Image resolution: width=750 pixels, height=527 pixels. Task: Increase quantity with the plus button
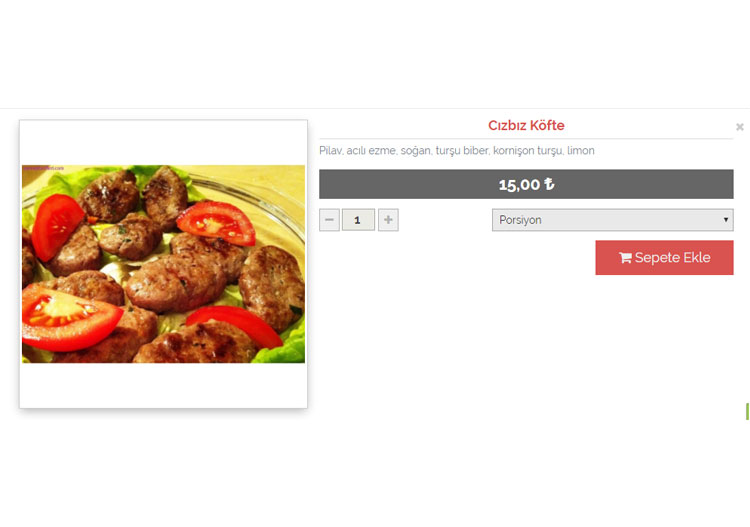[x=388, y=220]
